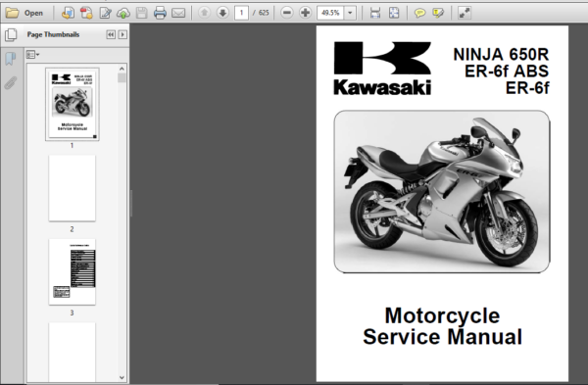Select page 1 thumbnail

coord(73,104)
